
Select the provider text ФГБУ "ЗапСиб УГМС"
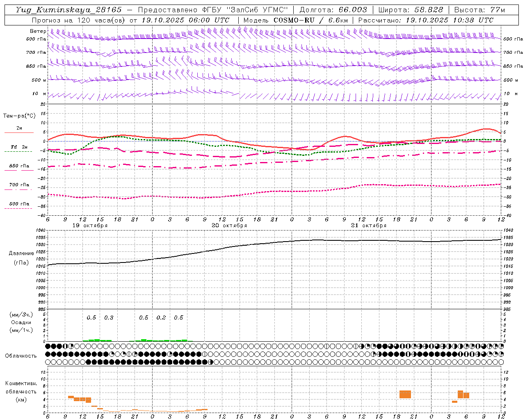246,10
